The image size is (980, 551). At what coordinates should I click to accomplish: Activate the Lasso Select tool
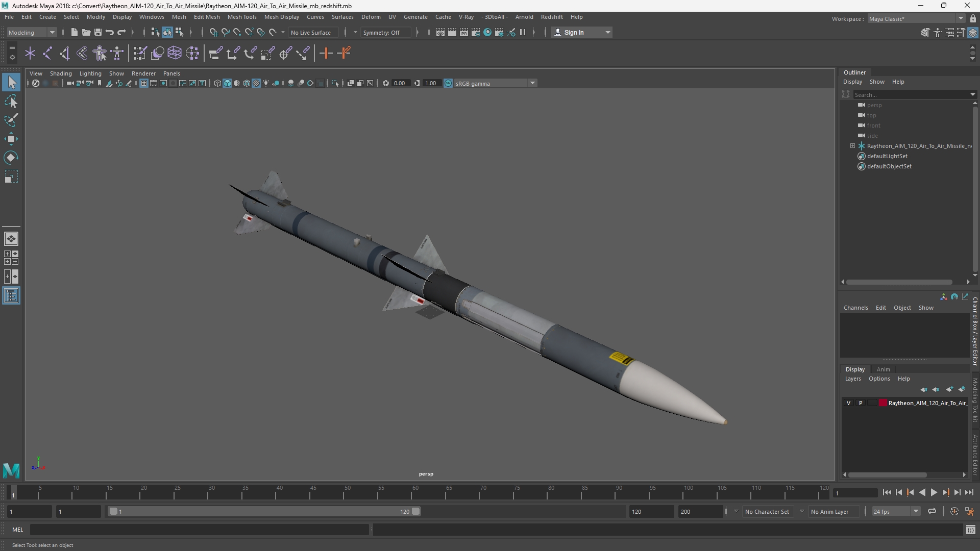tap(11, 101)
